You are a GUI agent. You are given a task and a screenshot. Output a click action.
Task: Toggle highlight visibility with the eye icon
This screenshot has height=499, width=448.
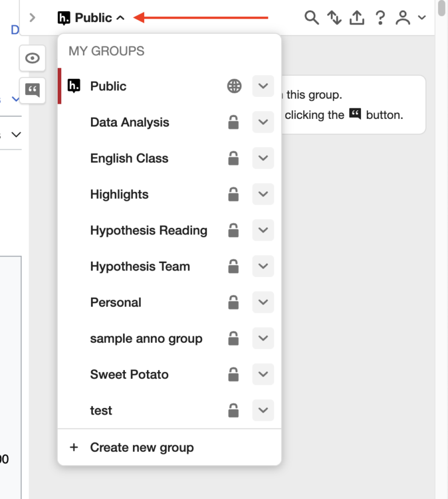tap(32, 58)
